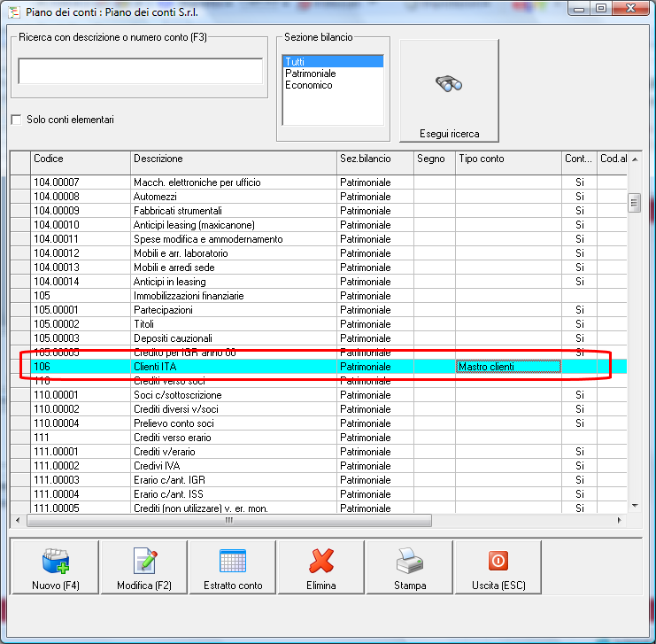Select Crediti diversi v/soci row
This screenshot has height=644, width=656.
pos(319,409)
